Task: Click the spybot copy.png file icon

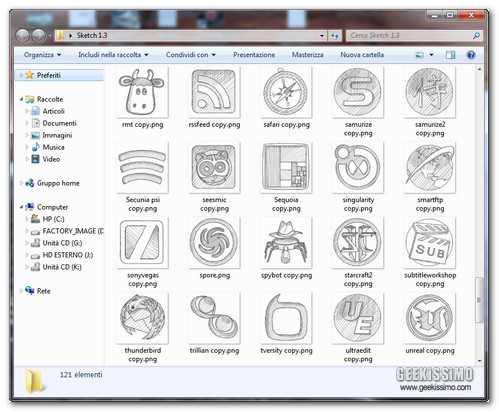Action: 286,243
